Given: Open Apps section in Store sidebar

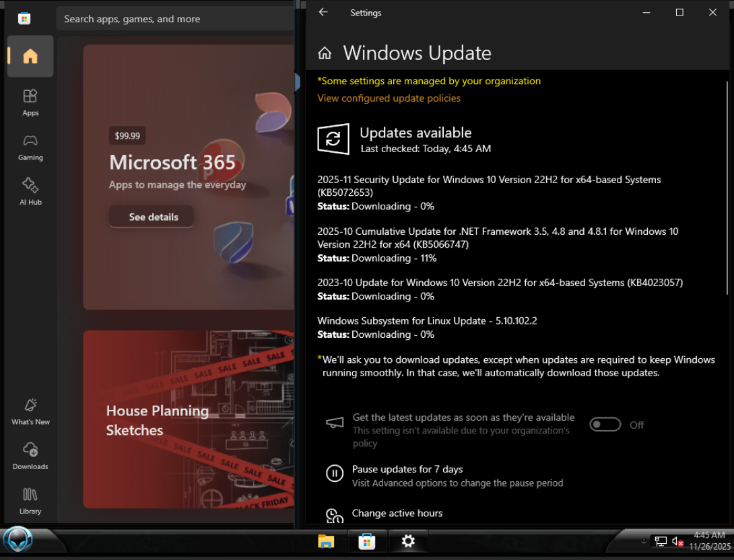Looking at the screenshot, I should 30,102.
